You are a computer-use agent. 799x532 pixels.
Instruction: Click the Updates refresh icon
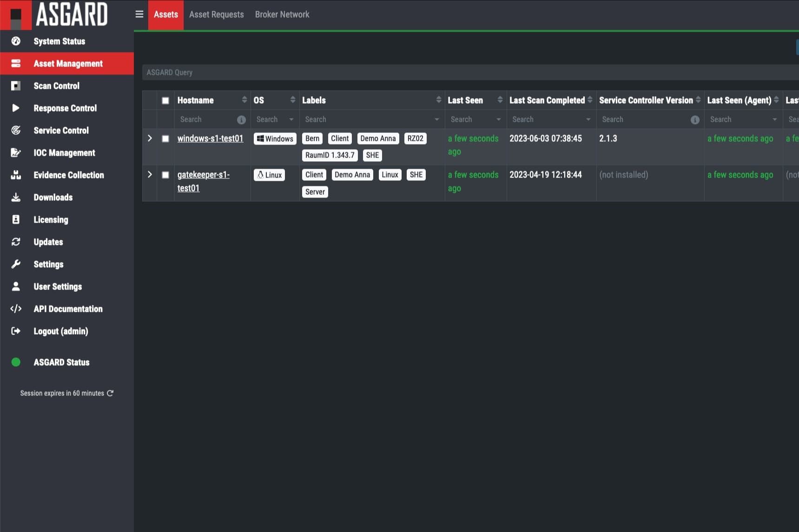pos(16,242)
